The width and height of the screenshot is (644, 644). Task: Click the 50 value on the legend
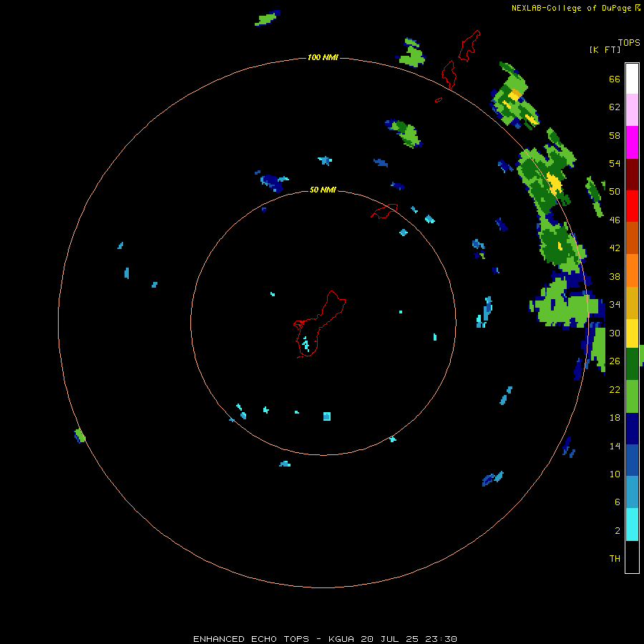tap(615, 192)
